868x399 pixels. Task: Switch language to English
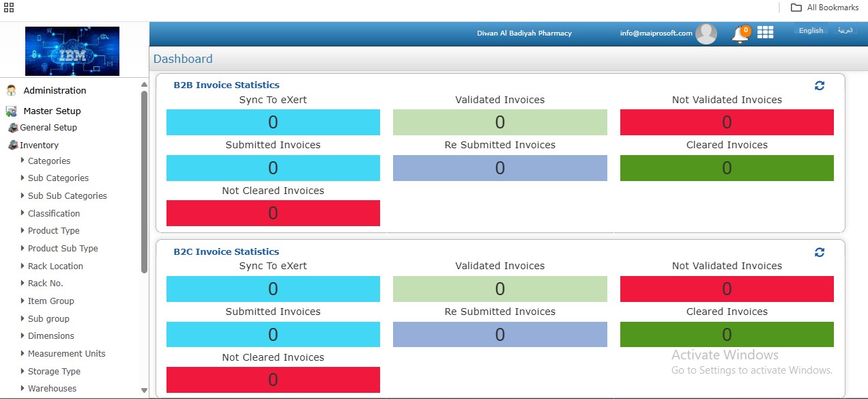click(x=811, y=31)
